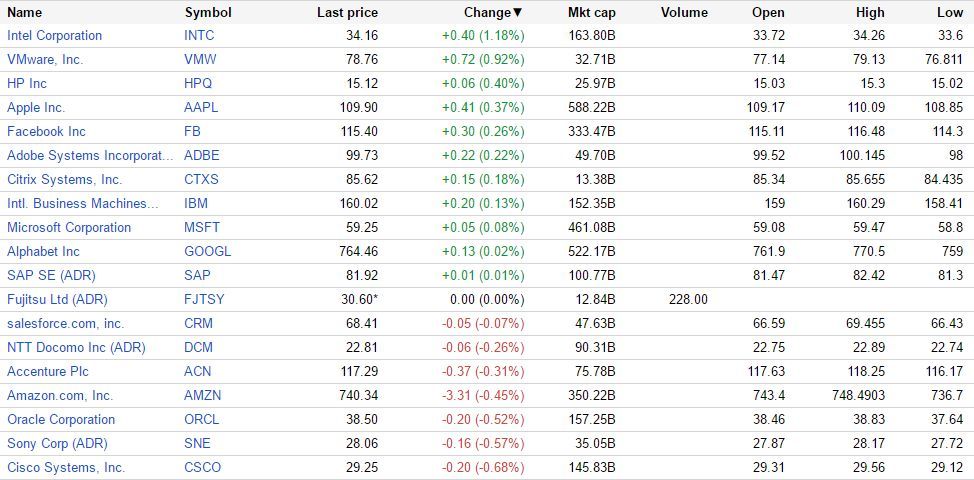Click the CRM ticker symbol
This screenshot has width=974, height=480.
[199, 323]
